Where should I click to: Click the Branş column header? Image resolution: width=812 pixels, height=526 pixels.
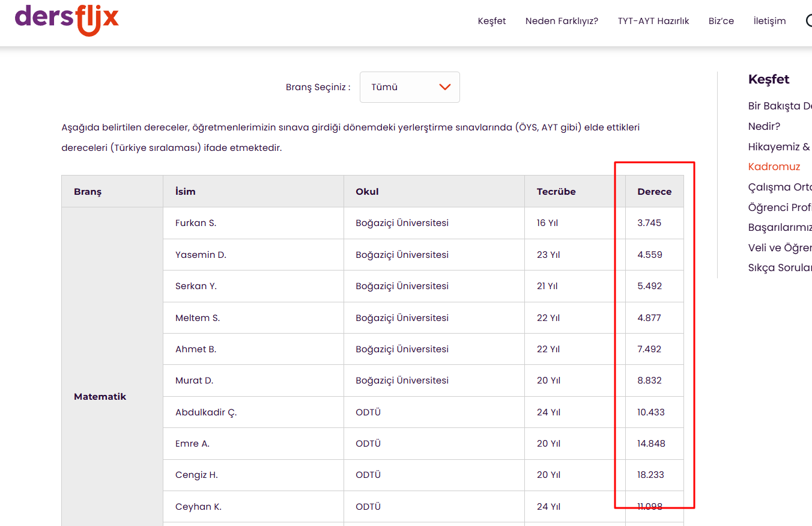[88, 192]
